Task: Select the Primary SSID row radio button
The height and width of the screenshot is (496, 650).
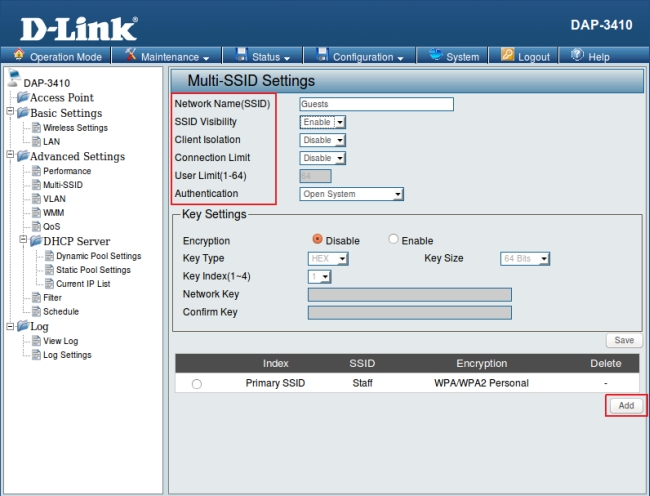Action: 196,384
